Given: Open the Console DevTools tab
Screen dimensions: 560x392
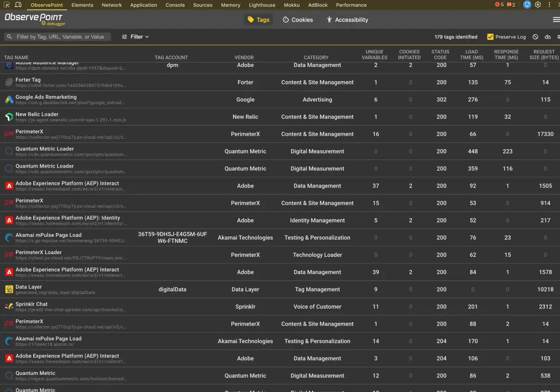Looking at the screenshot, I should tap(175, 5).
